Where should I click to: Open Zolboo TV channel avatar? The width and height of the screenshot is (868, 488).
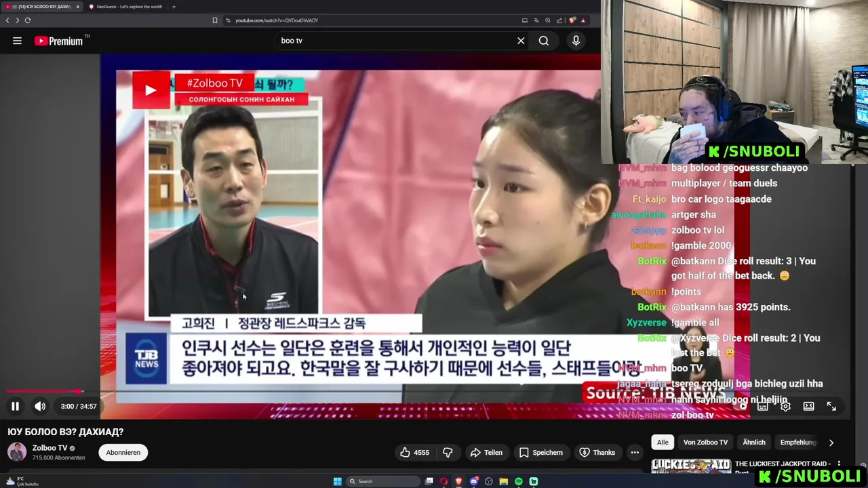point(17,452)
